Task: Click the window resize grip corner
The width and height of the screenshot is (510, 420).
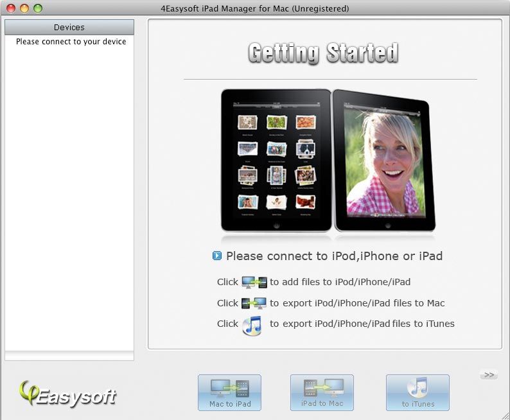Action: 505,415
